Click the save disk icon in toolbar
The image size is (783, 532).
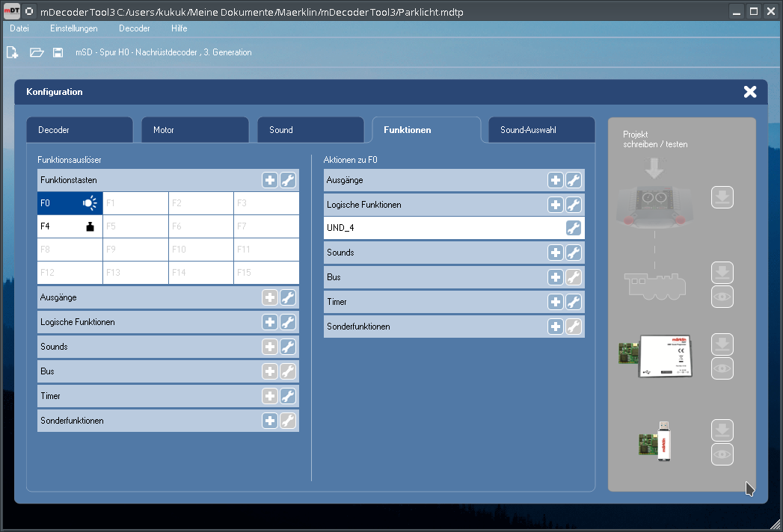pyautogui.click(x=58, y=52)
